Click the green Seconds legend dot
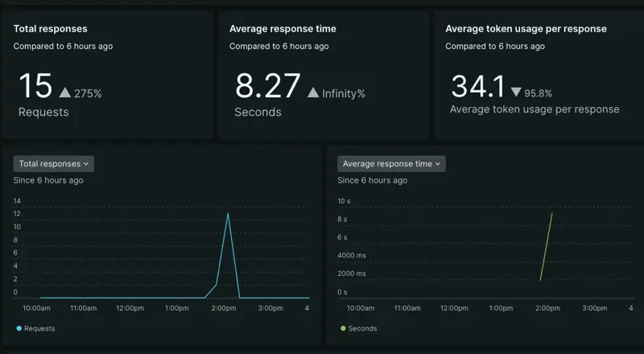The height and width of the screenshot is (354, 644). point(343,328)
